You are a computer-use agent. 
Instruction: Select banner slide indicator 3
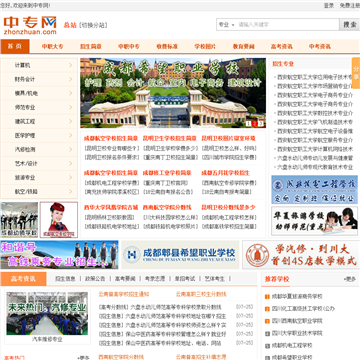261,124
